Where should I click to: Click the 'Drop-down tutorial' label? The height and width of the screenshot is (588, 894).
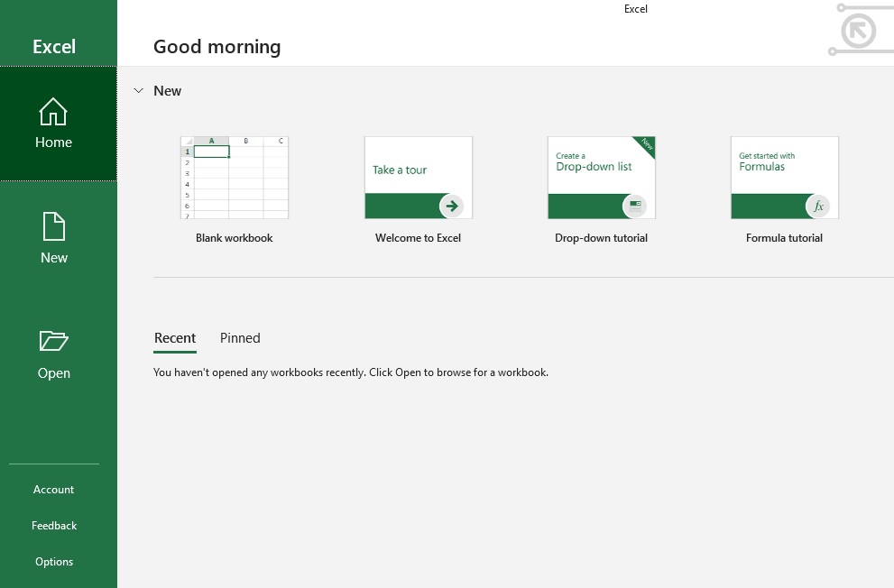pos(601,238)
